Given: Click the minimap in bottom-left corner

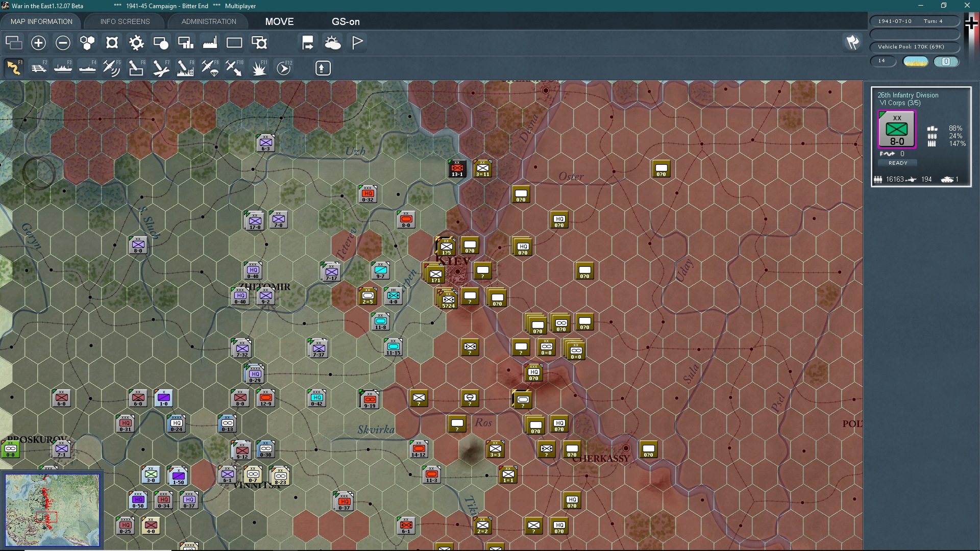Looking at the screenshot, I should [52, 510].
